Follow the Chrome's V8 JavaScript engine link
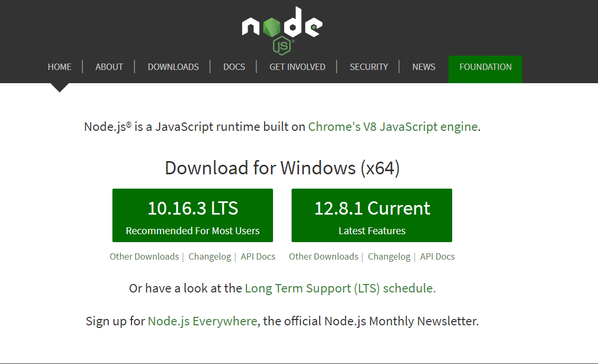598x364 pixels. pyautogui.click(x=393, y=127)
